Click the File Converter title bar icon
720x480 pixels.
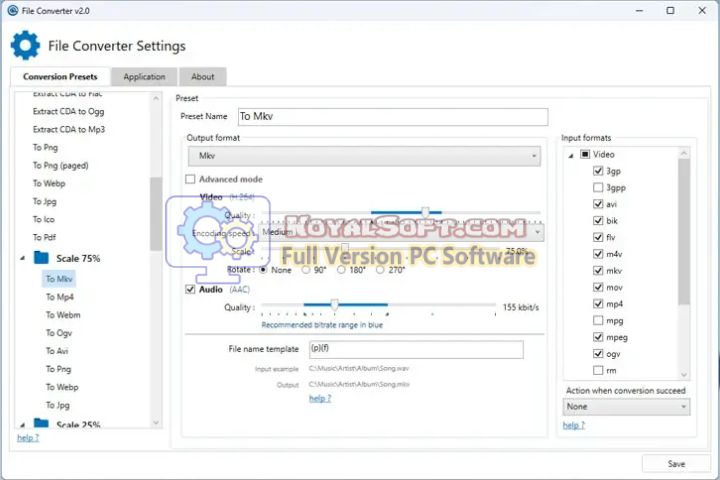click(x=13, y=10)
